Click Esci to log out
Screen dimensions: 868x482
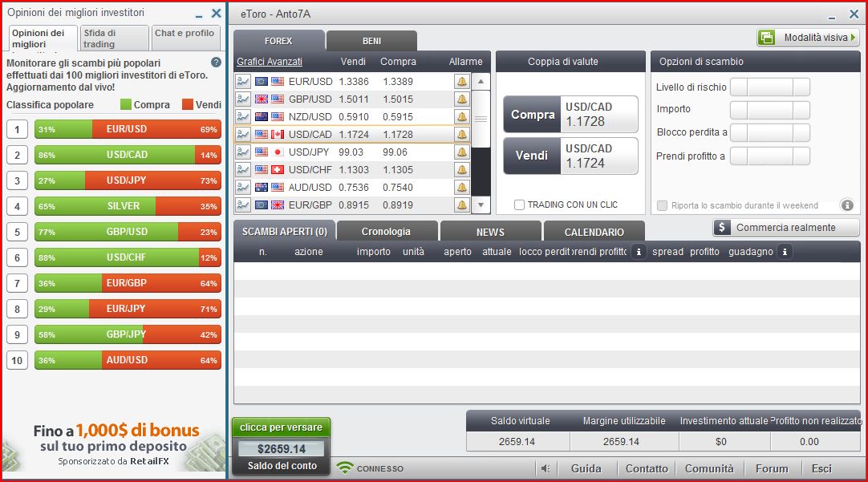pos(821,468)
